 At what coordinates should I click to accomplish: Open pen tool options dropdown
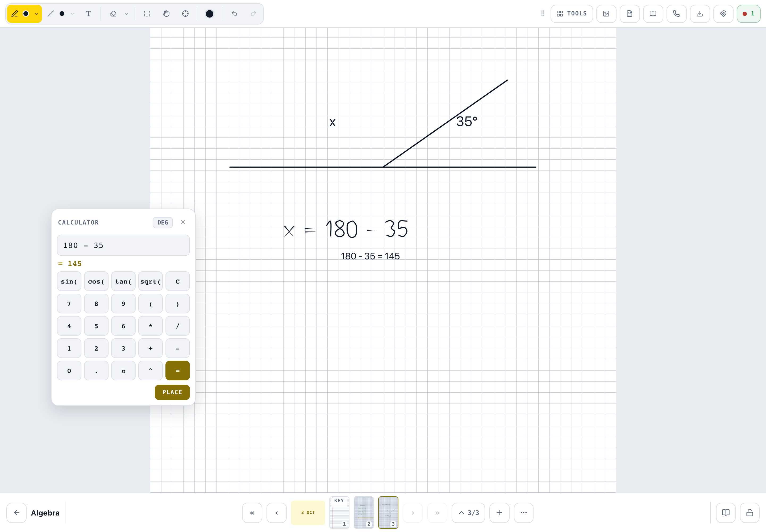[x=37, y=14]
